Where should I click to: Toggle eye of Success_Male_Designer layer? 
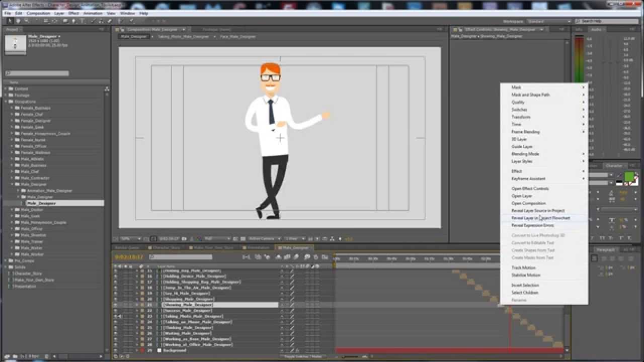pos(115,310)
